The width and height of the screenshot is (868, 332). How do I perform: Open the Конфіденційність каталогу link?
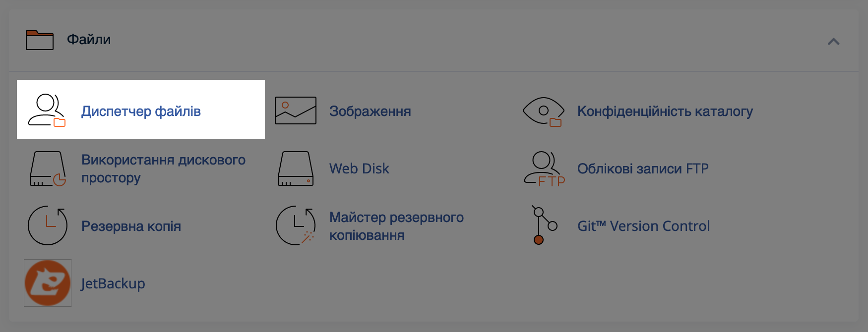tap(665, 111)
